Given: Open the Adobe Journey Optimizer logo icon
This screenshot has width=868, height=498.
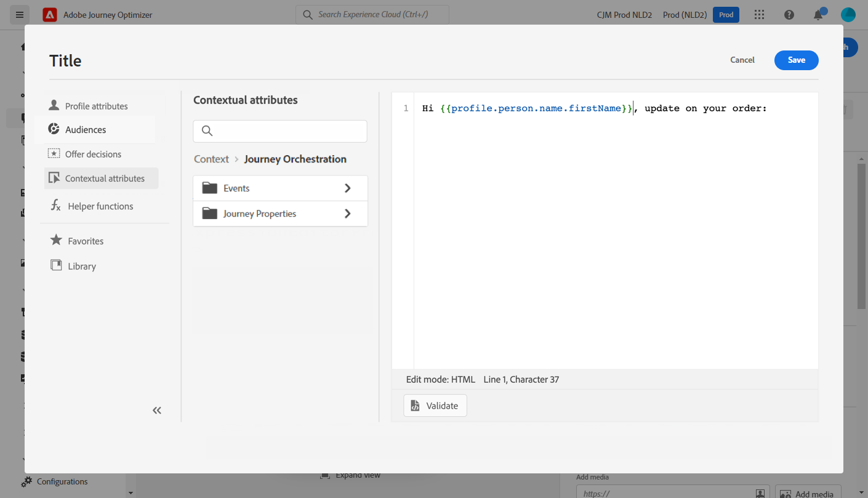Looking at the screenshot, I should click(50, 15).
